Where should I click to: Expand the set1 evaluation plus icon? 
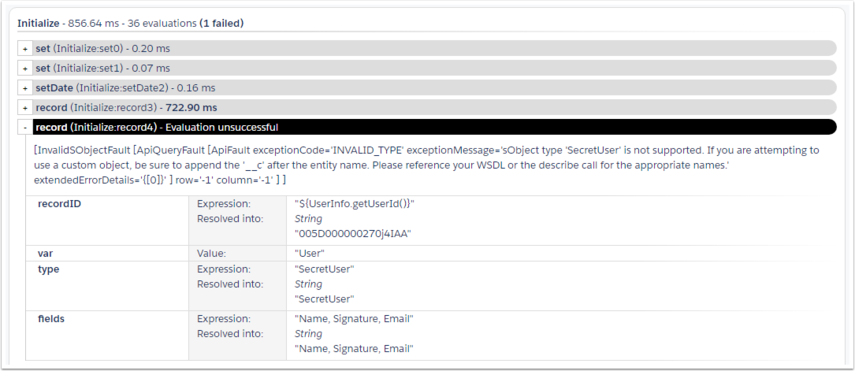tap(25, 68)
